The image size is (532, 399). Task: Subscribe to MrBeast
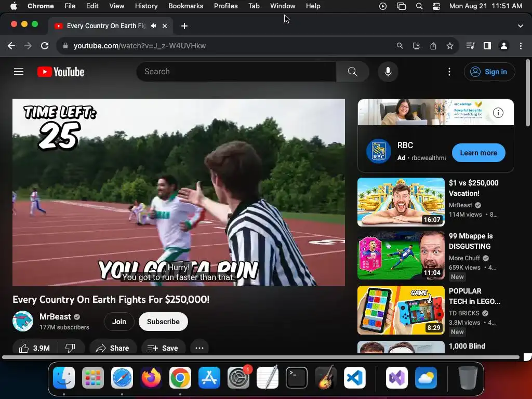(163, 322)
